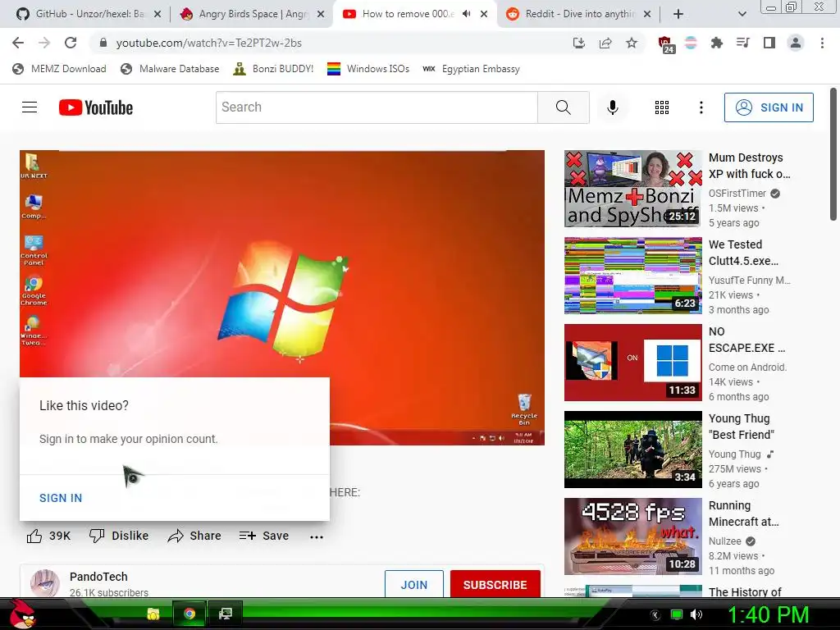Open the Chrome profile avatar

[x=796, y=43]
